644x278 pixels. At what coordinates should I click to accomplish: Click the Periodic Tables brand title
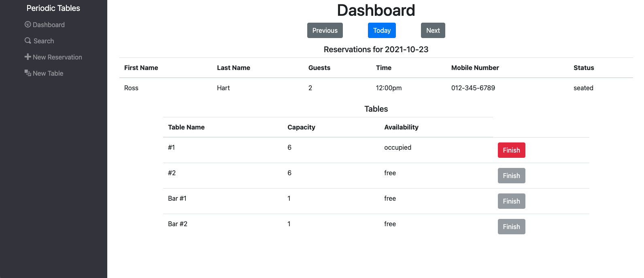coord(53,8)
